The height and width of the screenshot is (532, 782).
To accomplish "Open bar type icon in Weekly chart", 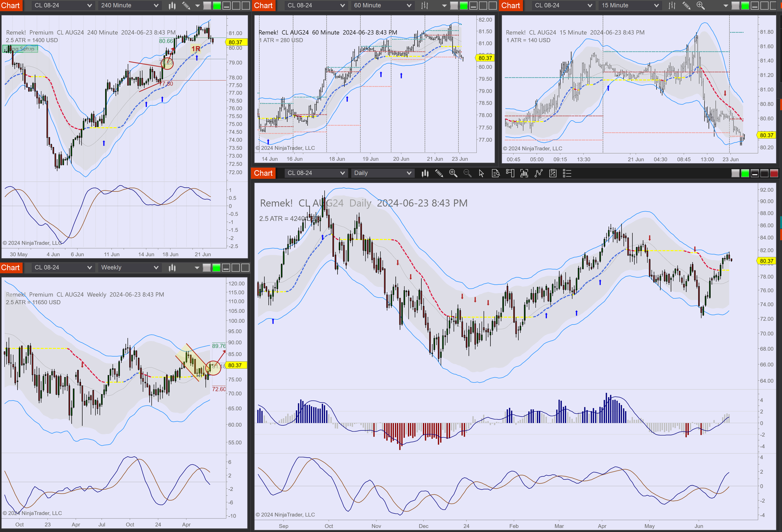I will coord(172,267).
